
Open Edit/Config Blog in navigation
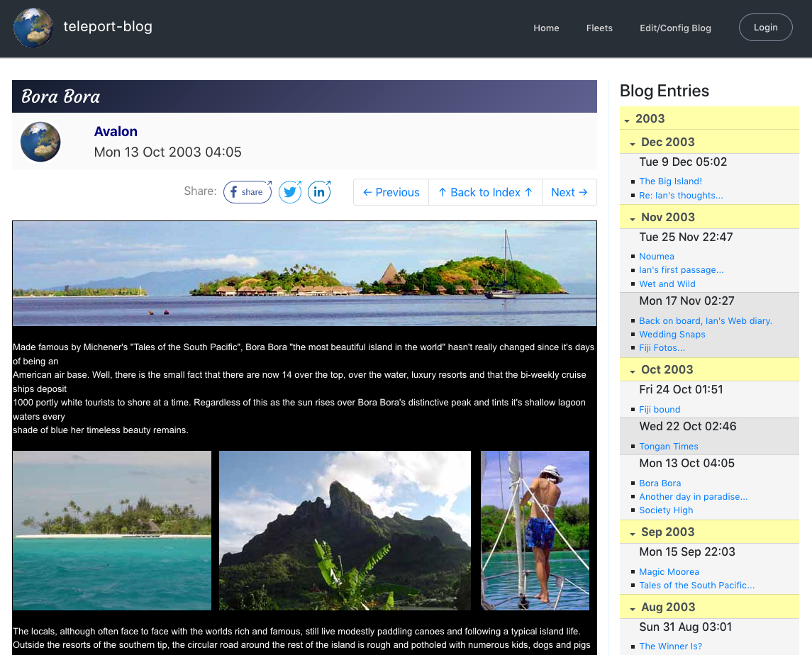tap(675, 28)
